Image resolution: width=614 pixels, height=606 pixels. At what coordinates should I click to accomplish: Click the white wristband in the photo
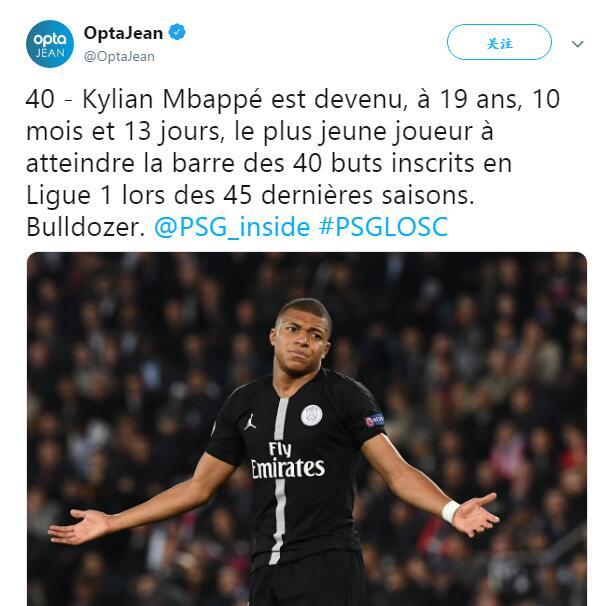pyautogui.click(x=451, y=512)
